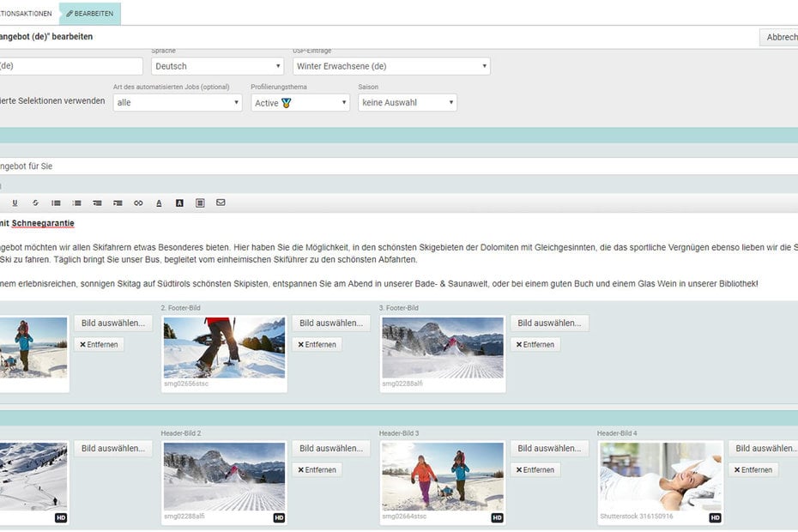
Task: Select the Header-Bild 3 family sledding thumbnail
Action: 443,476
